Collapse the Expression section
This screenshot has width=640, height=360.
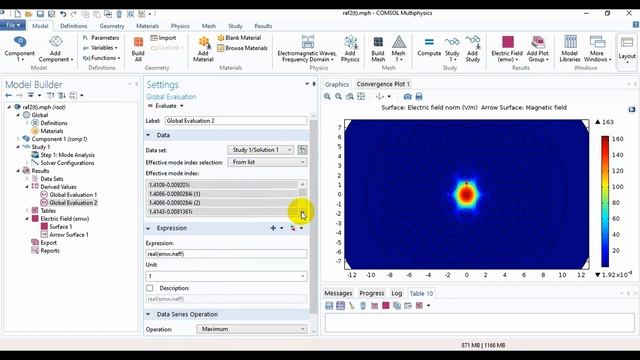tap(148, 228)
